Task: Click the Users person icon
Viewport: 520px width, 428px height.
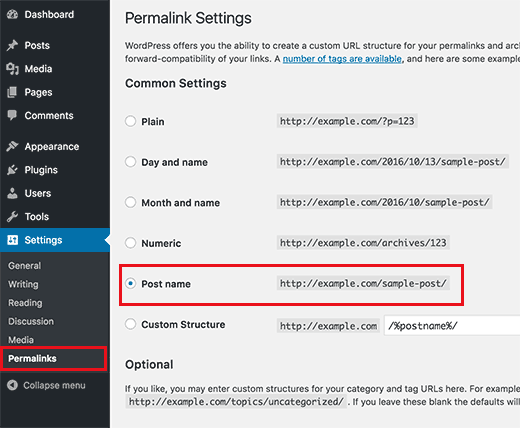Action: point(12,193)
